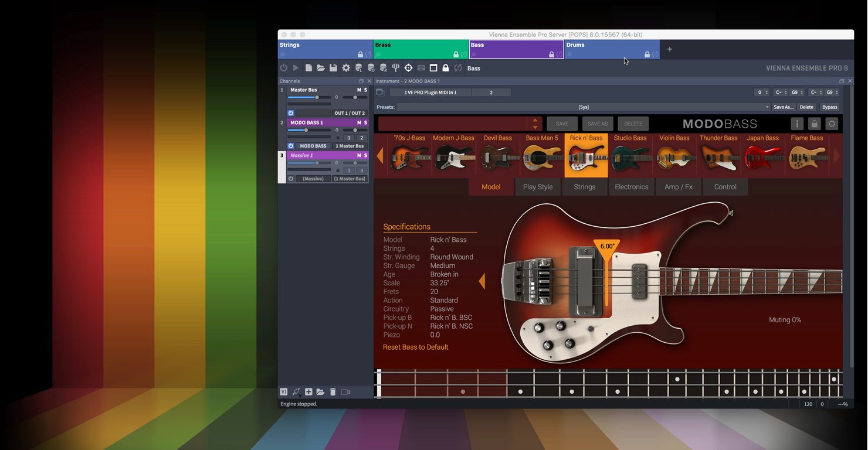Click the crosshair target icon in toolbar

tap(409, 68)
